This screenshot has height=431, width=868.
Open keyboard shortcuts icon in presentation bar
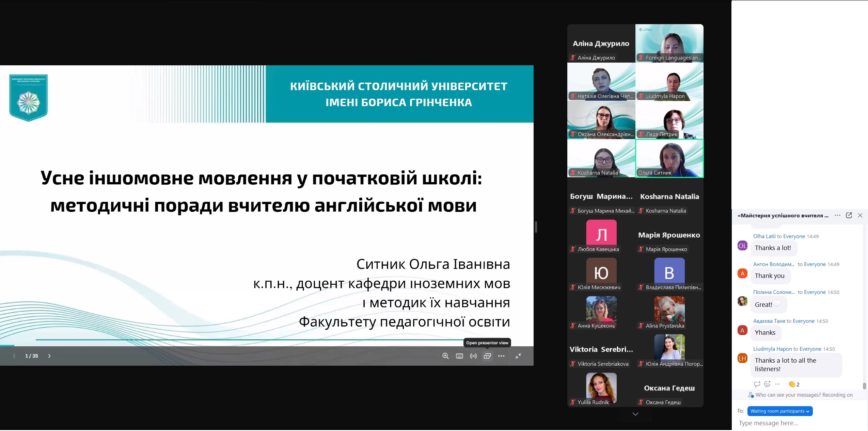pyautogui.click(x=459, y=356)
